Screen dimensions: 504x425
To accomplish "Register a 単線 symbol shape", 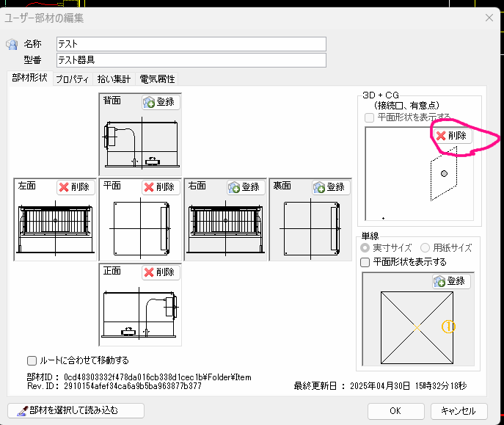I will [x=451, y=281].
